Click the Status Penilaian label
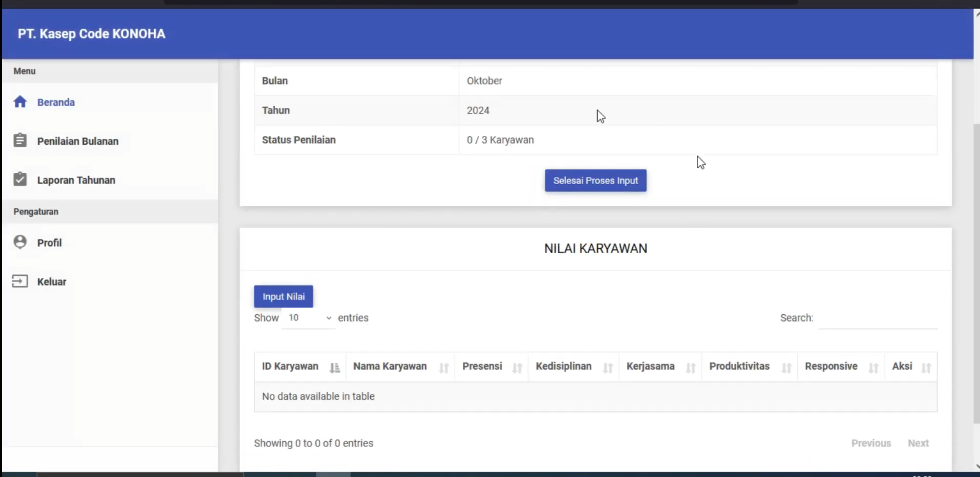The image size is (980, 477). tap(299, 140)
